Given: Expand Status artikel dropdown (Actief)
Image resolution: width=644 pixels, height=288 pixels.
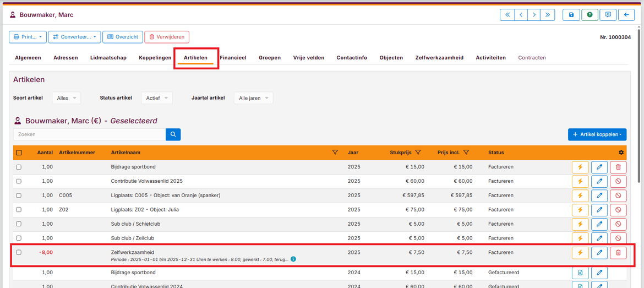Looking at the screenshot, I should pos(157,98).
